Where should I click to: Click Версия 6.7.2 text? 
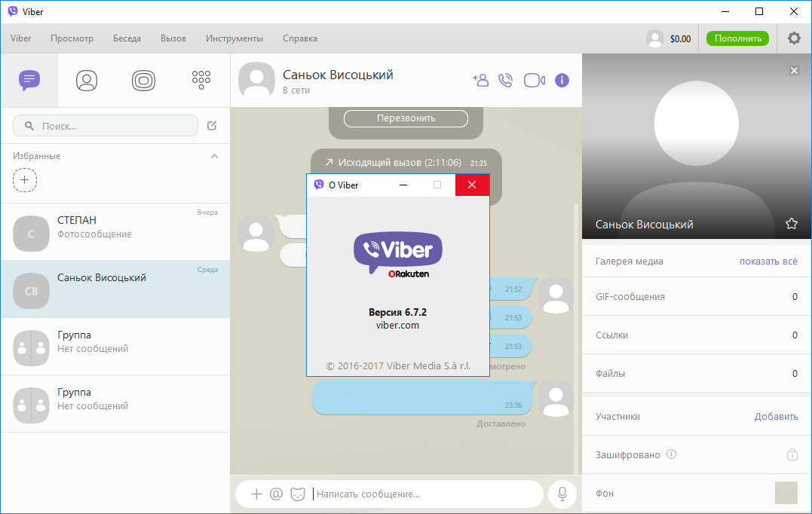tap(398, 312)
